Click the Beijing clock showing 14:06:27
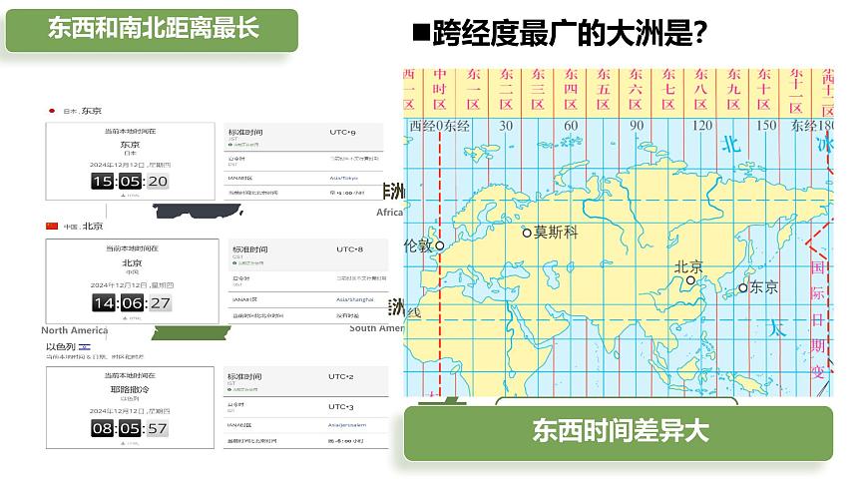The image size is (868, 488). [132, 303]
